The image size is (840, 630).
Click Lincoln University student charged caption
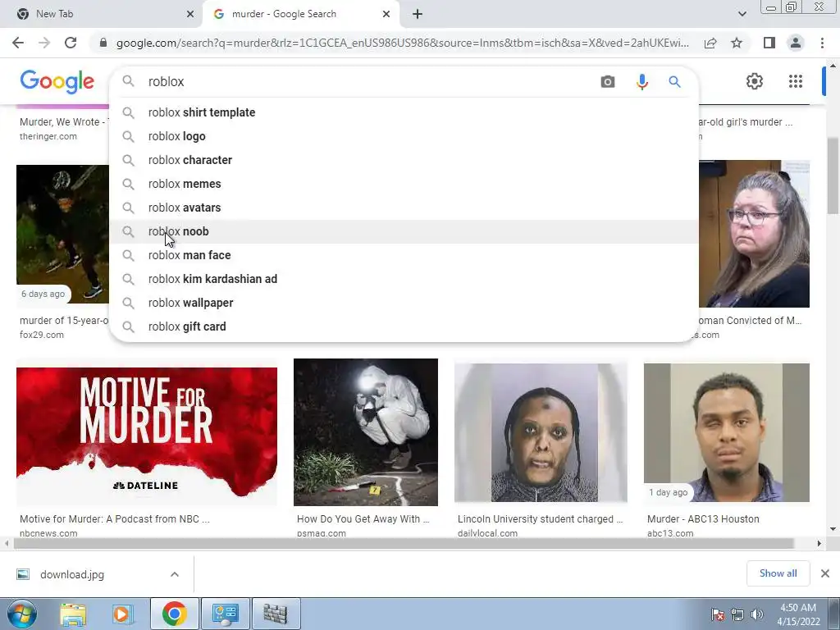tap(540, 519)
